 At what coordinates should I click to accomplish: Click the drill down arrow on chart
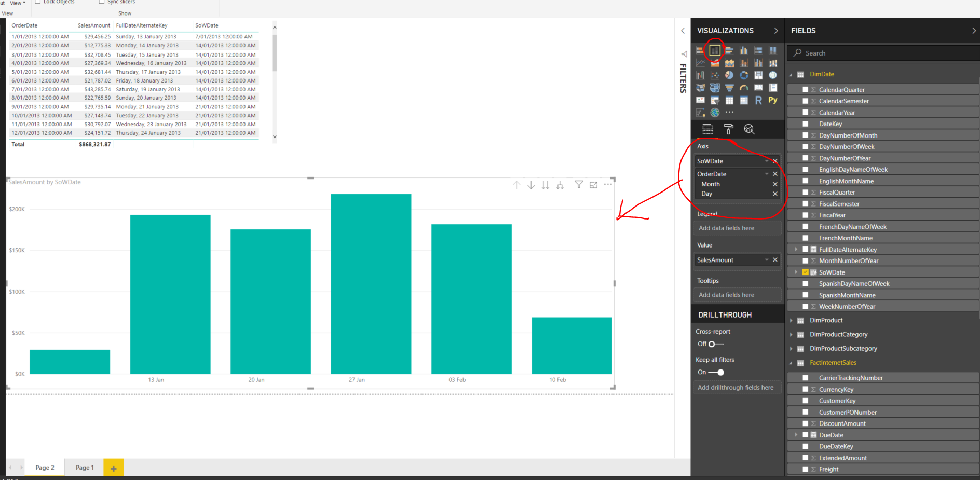[531, 185]
